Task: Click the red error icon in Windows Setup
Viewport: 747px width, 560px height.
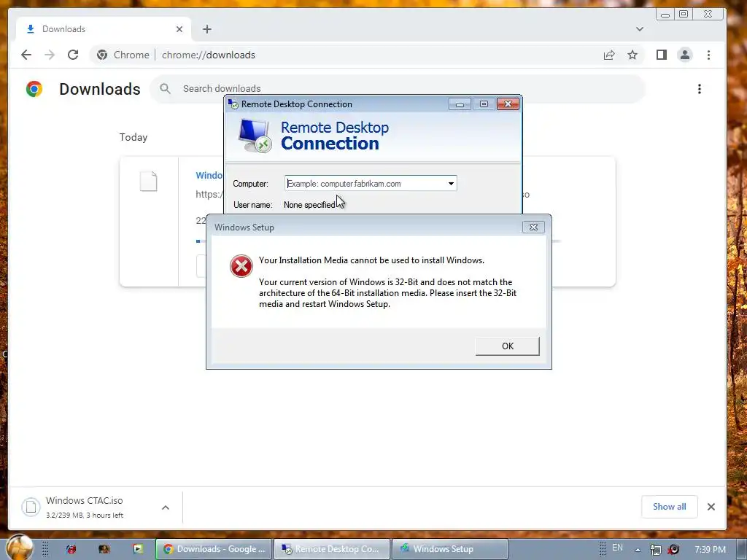Action: coord(241,265)
